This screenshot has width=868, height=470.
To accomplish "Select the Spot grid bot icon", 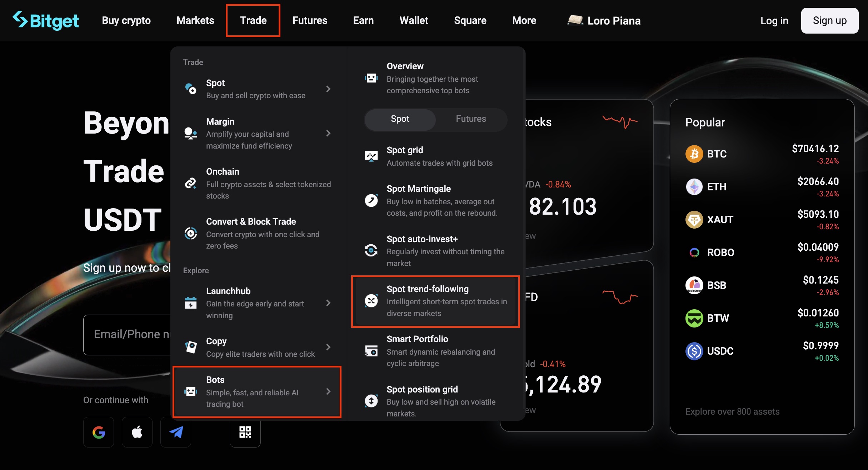I will point(371,156).
